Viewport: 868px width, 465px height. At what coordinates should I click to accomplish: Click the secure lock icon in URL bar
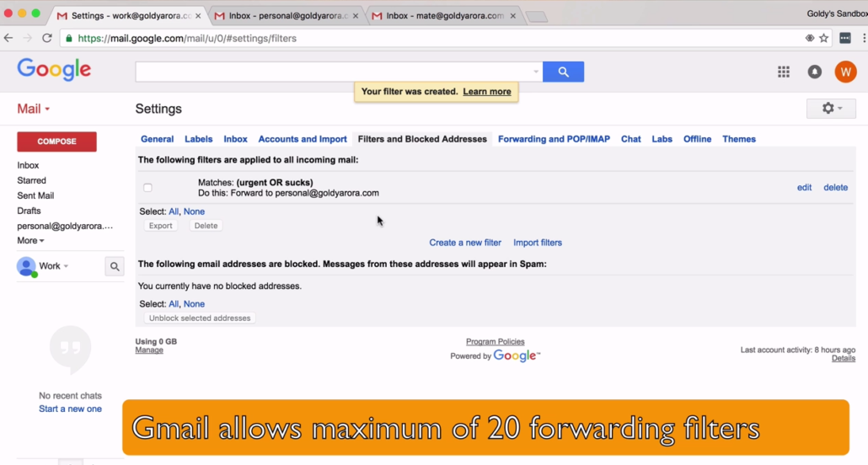pyautogui.click(x=69, y=38)
